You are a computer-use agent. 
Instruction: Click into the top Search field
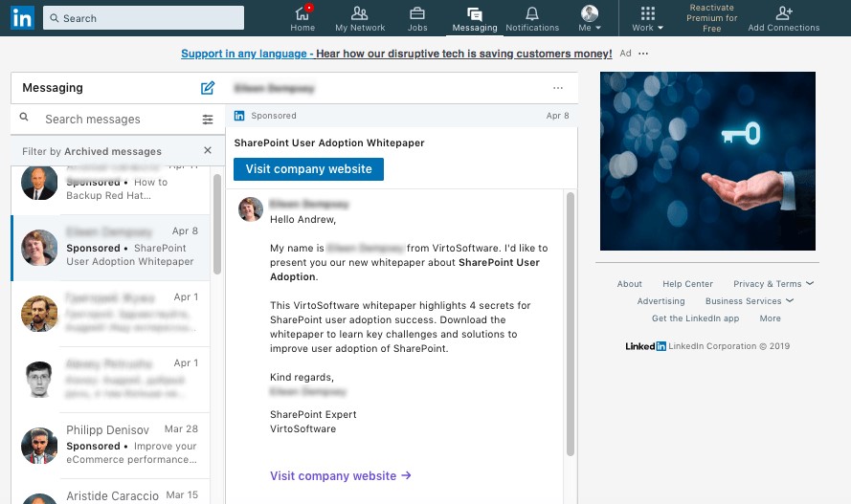(144, 18)
